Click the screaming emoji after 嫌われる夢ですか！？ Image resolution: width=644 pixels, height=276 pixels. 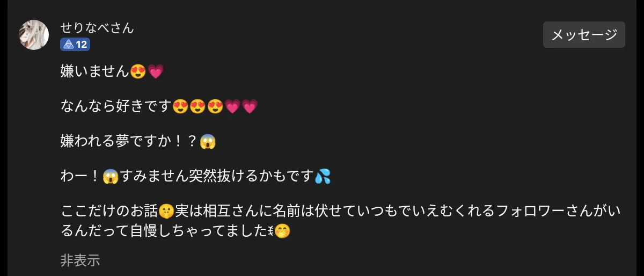coord(207,142)
